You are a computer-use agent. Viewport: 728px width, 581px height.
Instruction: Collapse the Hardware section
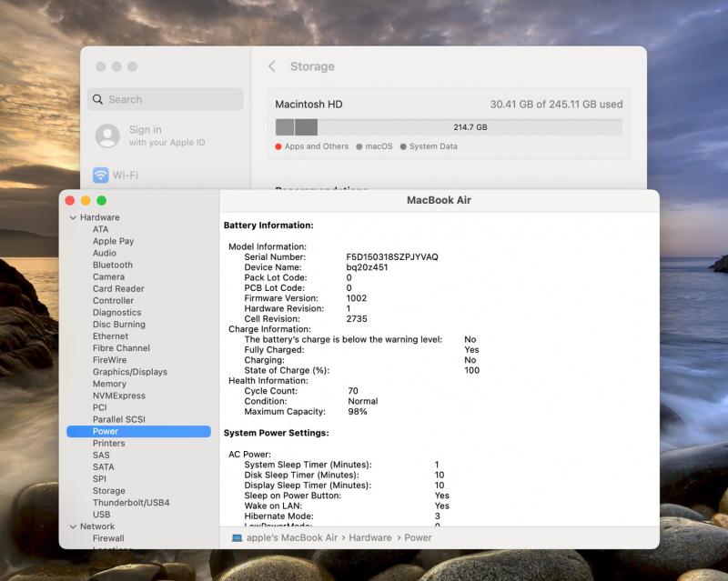coord(73,217)
